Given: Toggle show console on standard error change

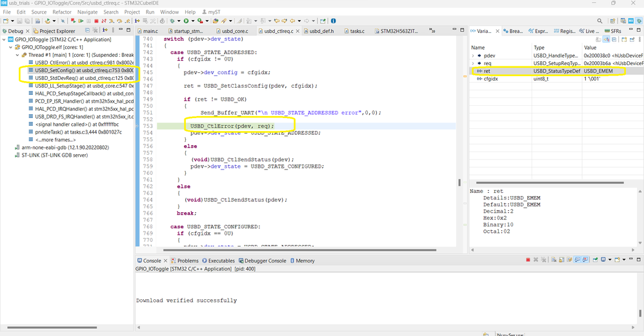Looking at the screenshot, I should pyautogui.click(x=585, y=260).
